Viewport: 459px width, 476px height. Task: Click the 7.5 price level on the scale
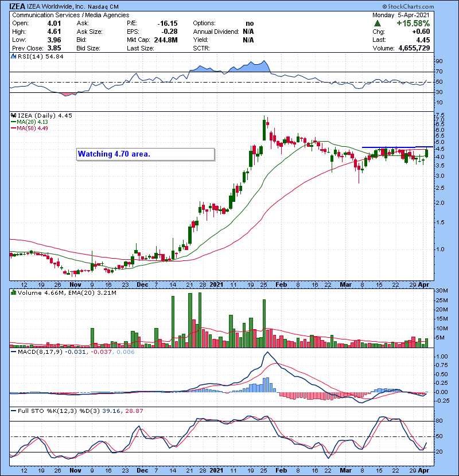440,115
